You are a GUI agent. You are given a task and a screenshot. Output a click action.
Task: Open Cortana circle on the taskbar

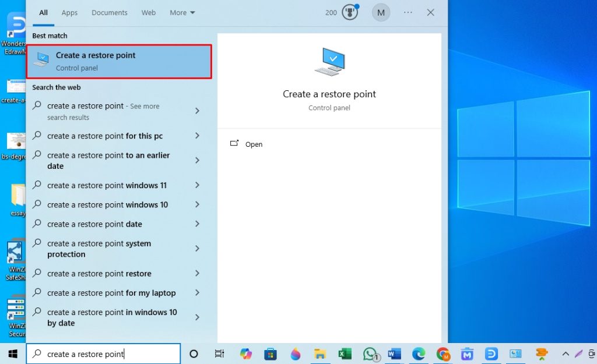pyautogui.click(x=194, y=354)
